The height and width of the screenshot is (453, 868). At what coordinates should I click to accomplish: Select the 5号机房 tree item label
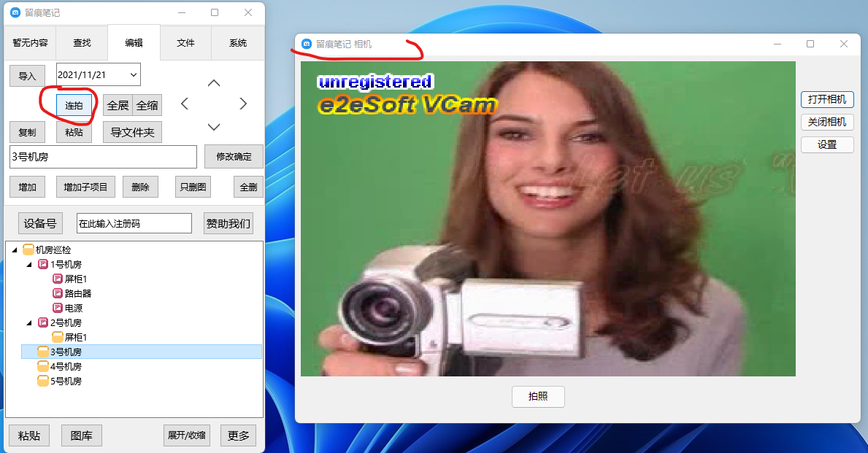click(66, 381)
